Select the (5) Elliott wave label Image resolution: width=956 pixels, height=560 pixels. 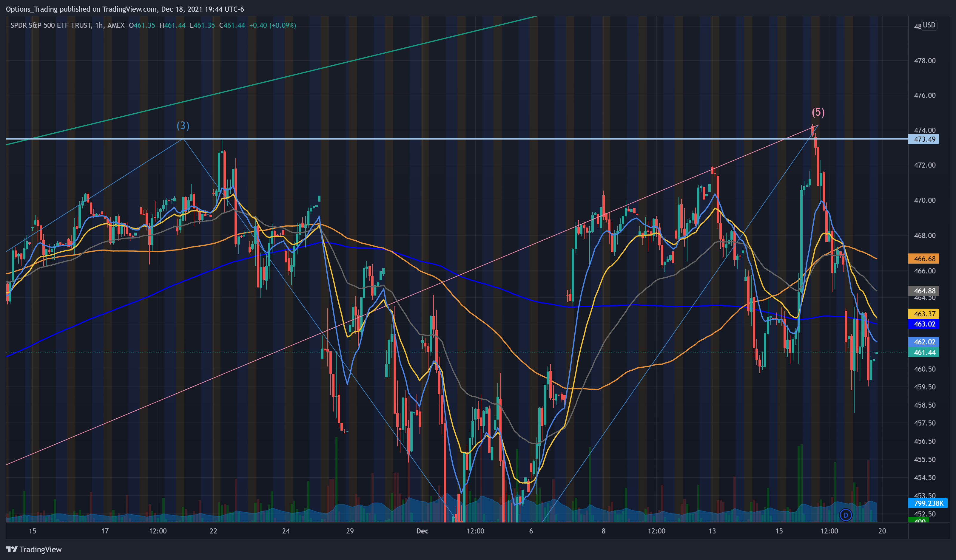818,112
